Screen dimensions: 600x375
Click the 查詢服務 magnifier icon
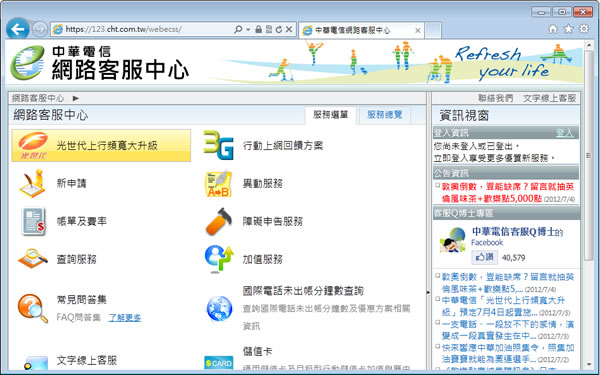point(33,259)
